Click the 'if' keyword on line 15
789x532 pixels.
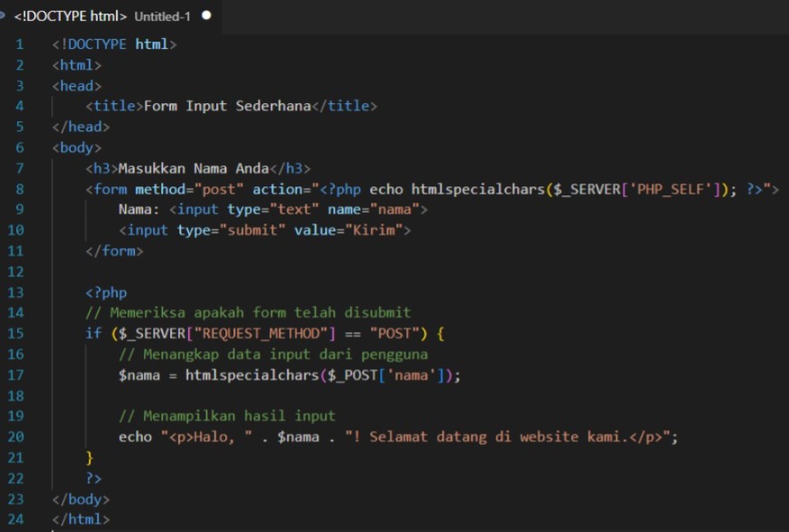pos(93,333)
